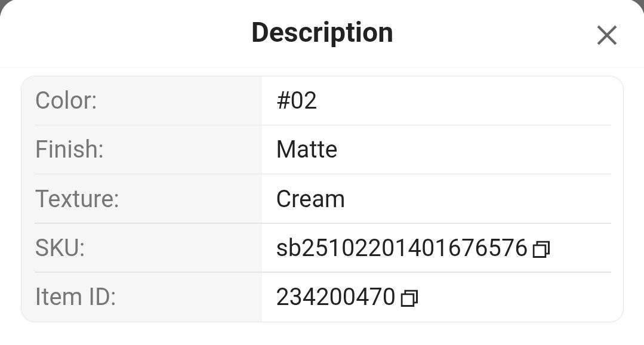644x345 pixels.
Task: Copy the SKU code icon
Action: coord(541,249)
